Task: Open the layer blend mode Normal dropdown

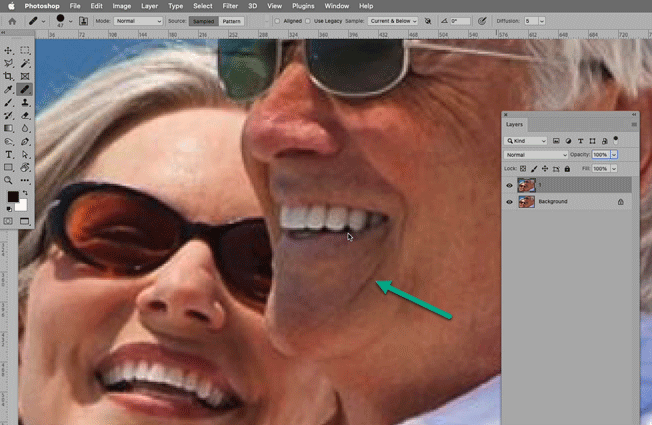Action: (x=536, y=155)
